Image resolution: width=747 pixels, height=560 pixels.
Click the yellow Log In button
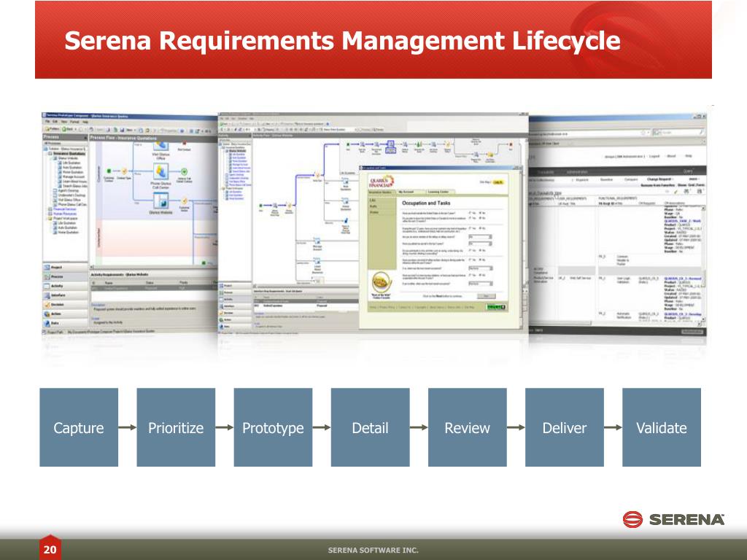tap(498, 182)
